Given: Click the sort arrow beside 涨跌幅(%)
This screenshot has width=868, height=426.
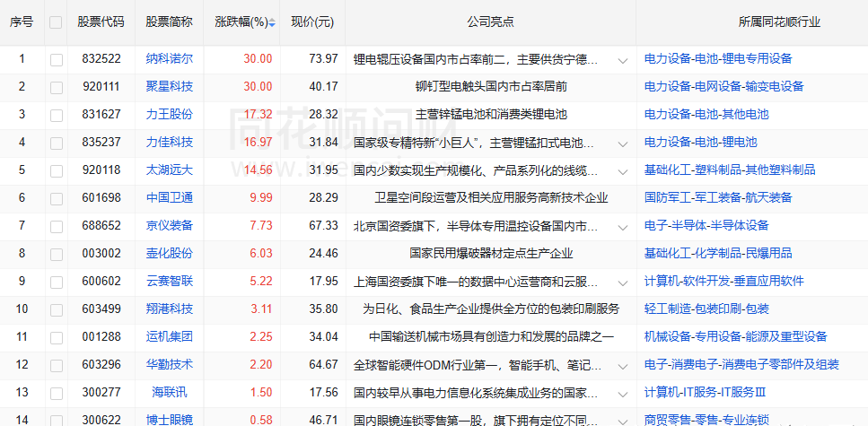Looking at the screenshot, I should pyautogui.click(x=272, y=22).
